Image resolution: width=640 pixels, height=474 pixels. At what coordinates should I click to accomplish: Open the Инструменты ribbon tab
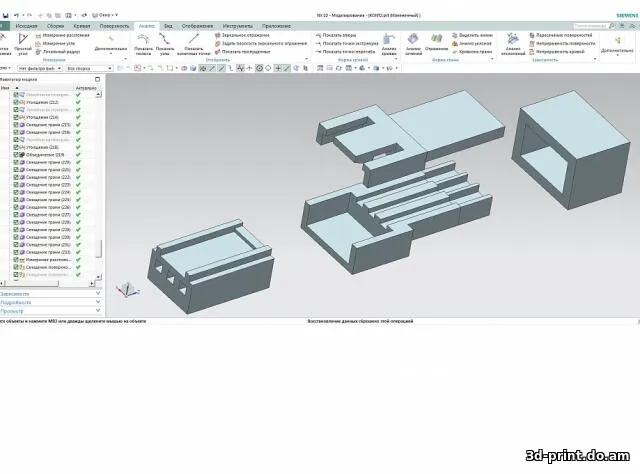[x=238, y=26]
